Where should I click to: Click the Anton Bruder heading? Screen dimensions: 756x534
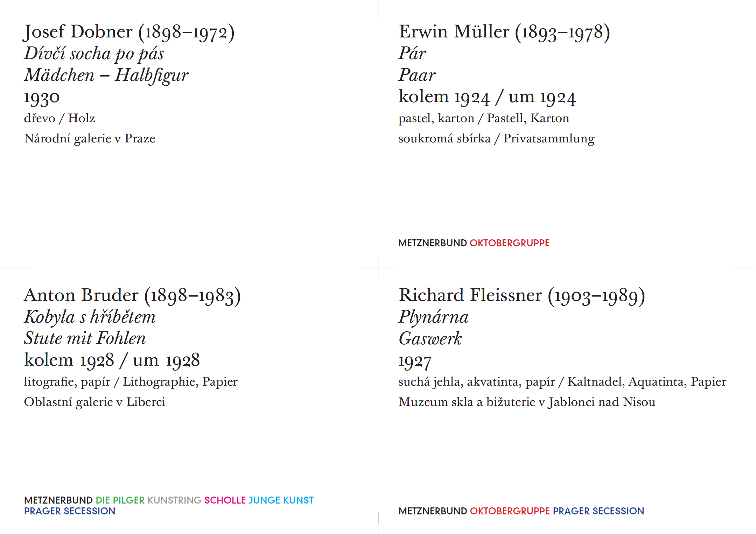pyautogui.click(x=132, y=296)
